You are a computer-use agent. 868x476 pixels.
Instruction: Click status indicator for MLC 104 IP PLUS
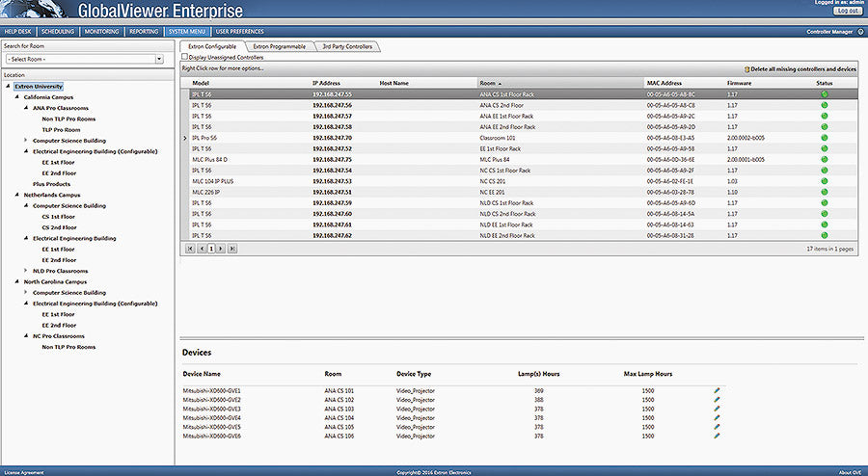point(825,181)
